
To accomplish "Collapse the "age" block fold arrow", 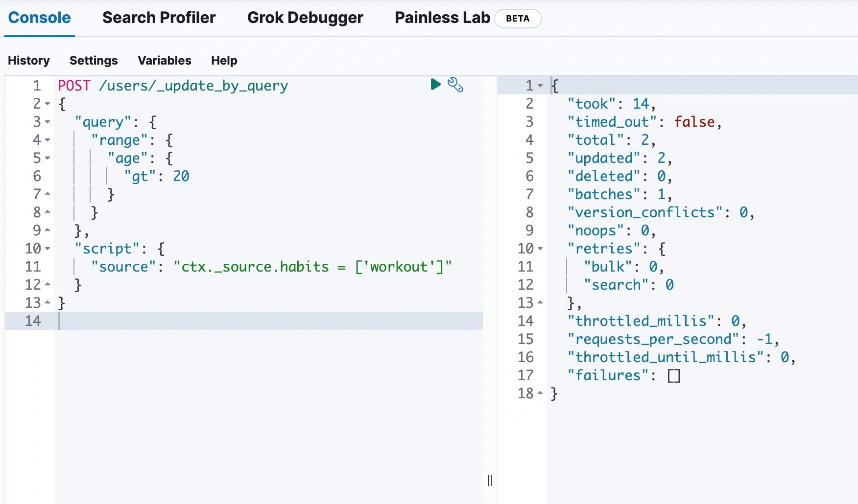I will [48, 158].
